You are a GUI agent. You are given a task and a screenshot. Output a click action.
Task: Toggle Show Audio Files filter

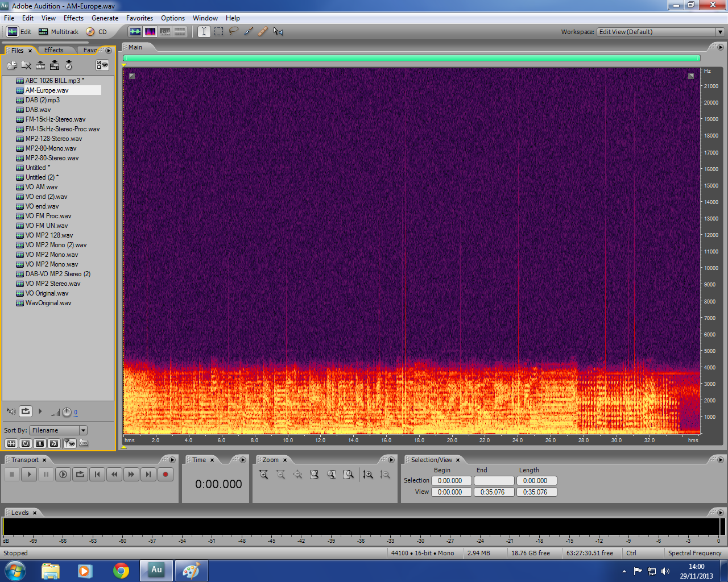pyautogui.click(x=11, y=443)
